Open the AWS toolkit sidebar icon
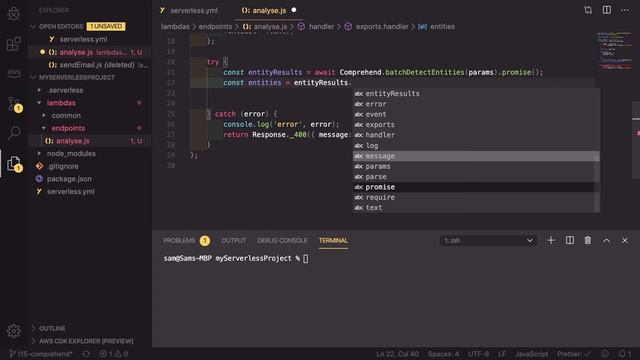Viewport: 640px width, 360px height. (x=14, y=73)
